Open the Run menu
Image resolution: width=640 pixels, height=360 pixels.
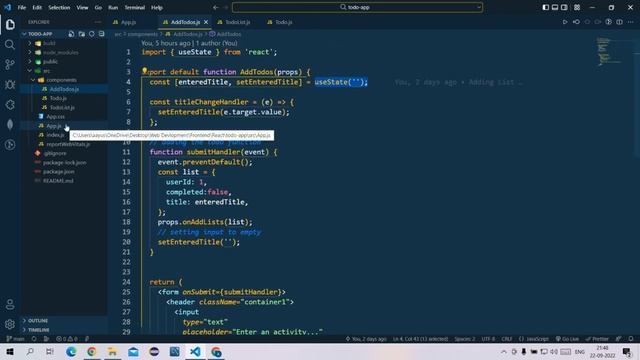click(113, 7)
